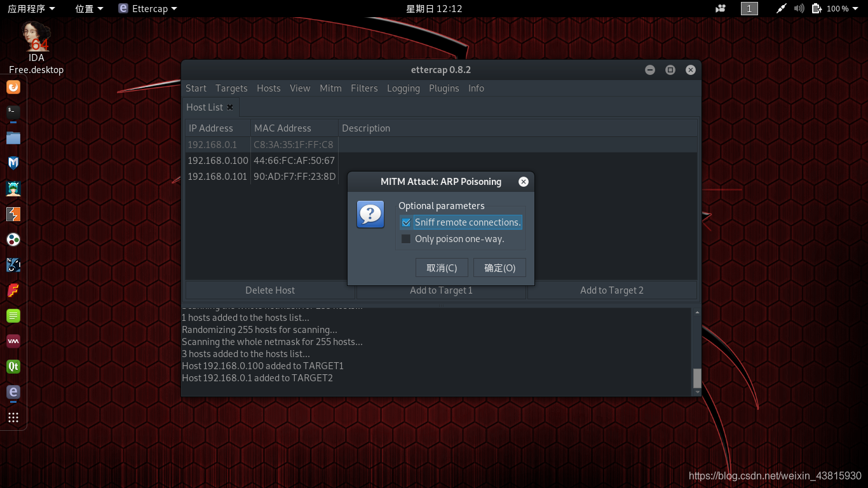Sort by the IP Address column header
This screenshot has width=868, height=488.
pyautogui.click(x=217, y=128)
